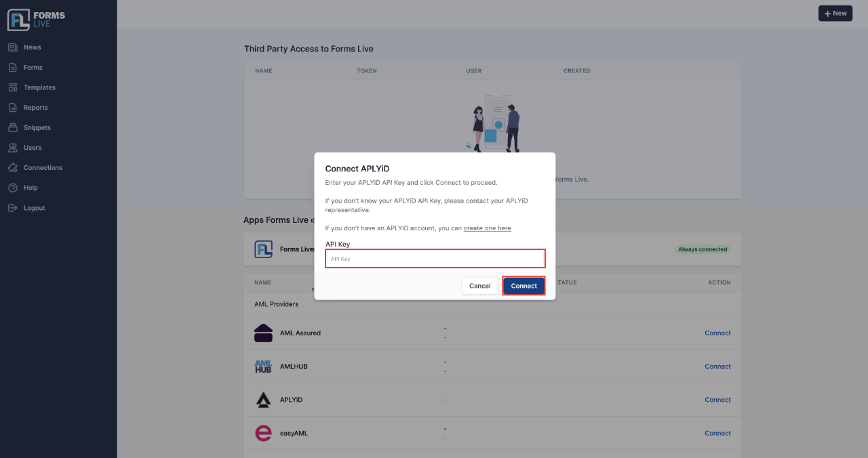
Task: Connect the easyAML provider
Action: [717, 433]
